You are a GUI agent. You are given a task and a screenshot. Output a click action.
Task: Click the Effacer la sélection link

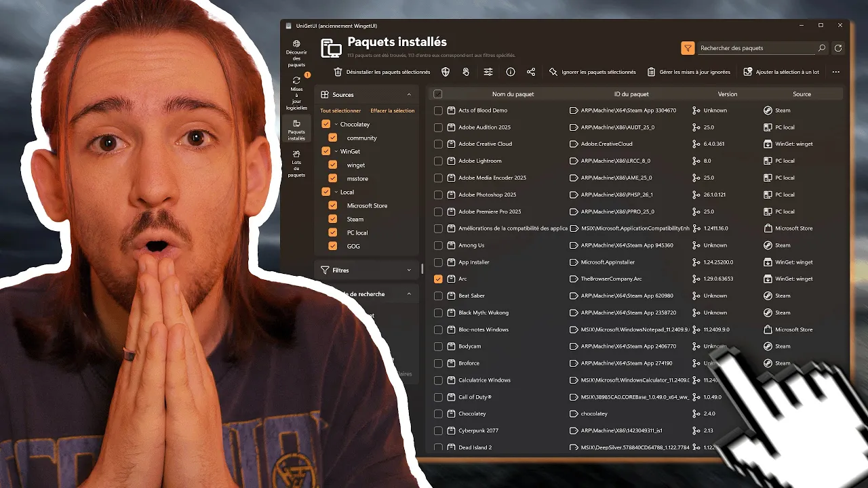point(393,110)
